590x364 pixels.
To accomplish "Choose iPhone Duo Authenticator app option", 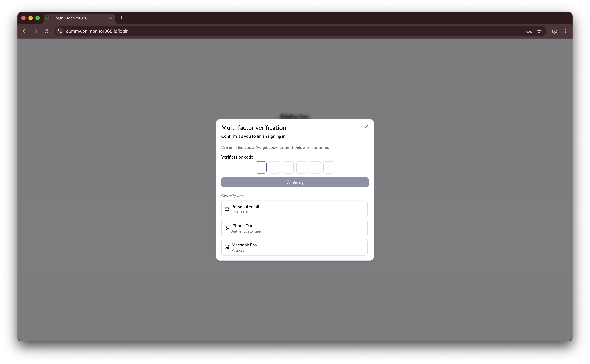I will 294,228.
